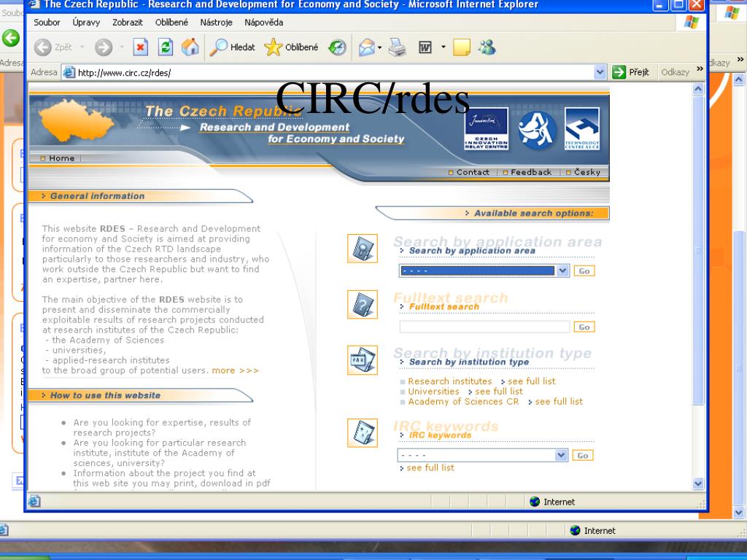This screenshot has width=747, height=560.
Task: Expand the Mail button dropdown arrow
Action: coord(379,47)
